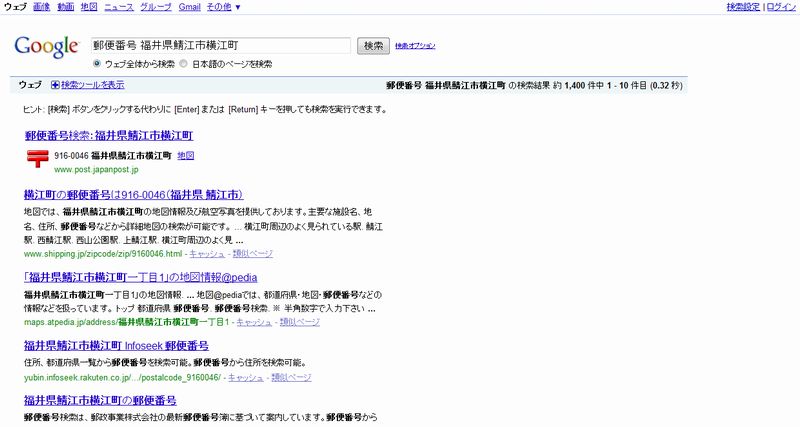This screenshot has width=800, height=427.
Task: Click the www.shipping.jp URL text
Action: pyautogui.click(x=103, y=254)
